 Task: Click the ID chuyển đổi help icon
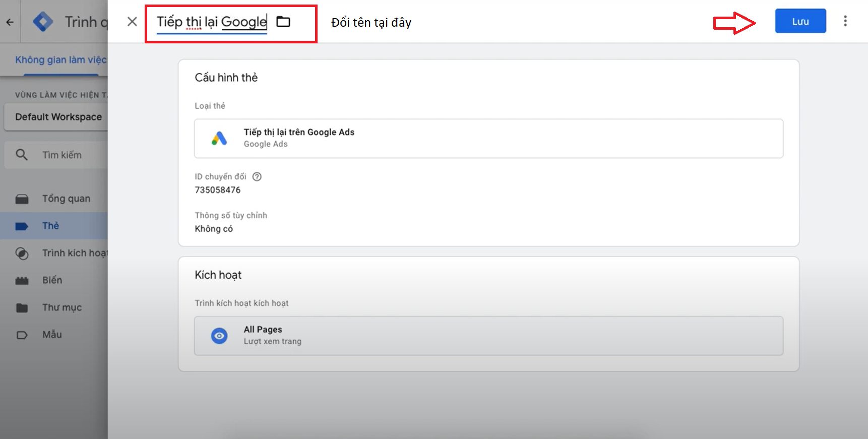[x=257, y=176]
